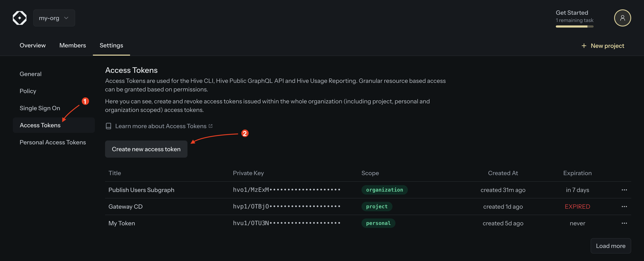
Task: Open Policy settings in the sidebar
Action: (x=28, y=91)
